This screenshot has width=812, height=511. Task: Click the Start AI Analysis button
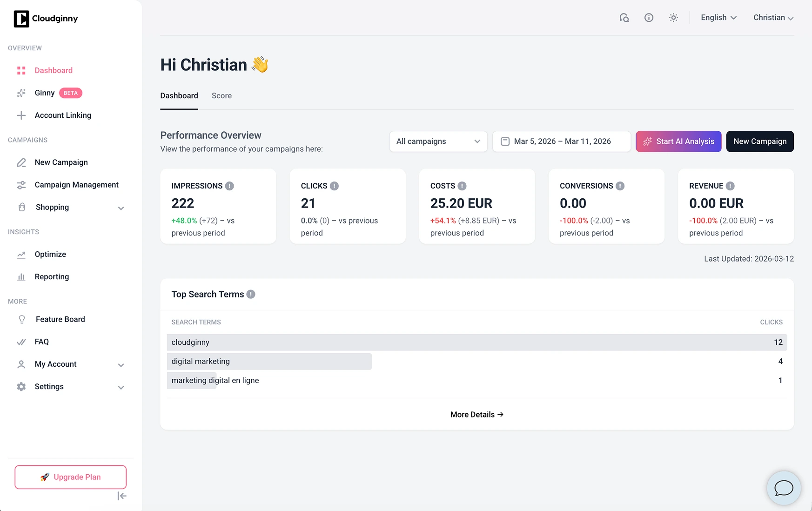678,141
